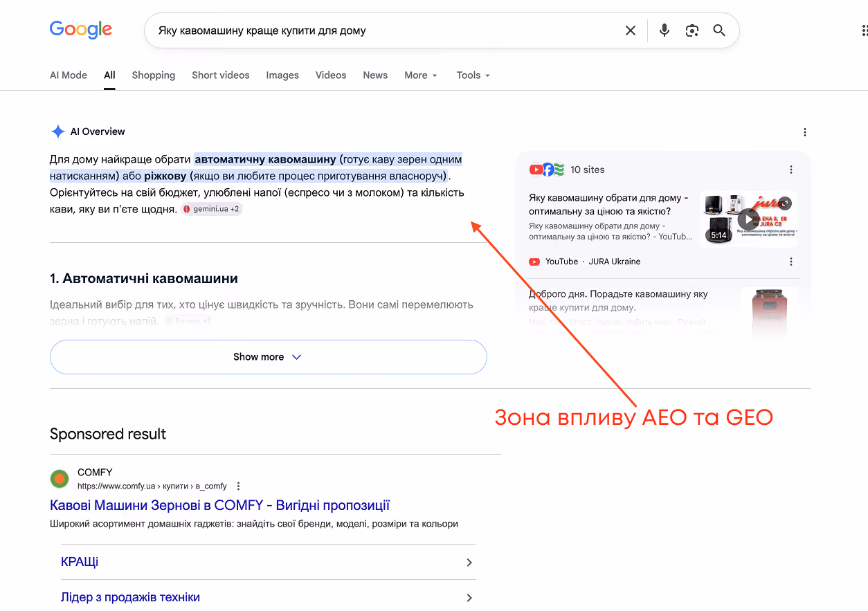Image resolution: width=868 pixels, height=611 pixels.
Task: Start voice search with microphone icon
Action: pyautogui.click(x=664, y=30)
